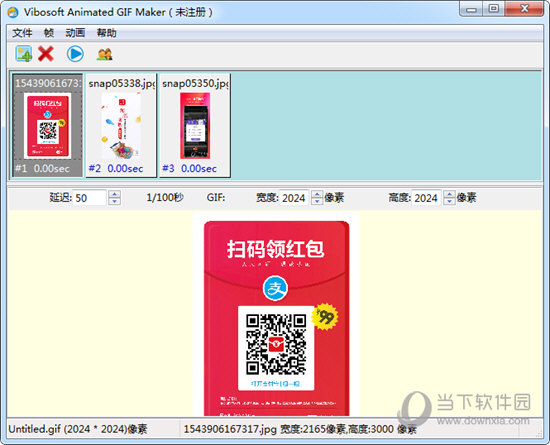Increase delay with the up arrow
550x445 pixels.
point(114,194)
